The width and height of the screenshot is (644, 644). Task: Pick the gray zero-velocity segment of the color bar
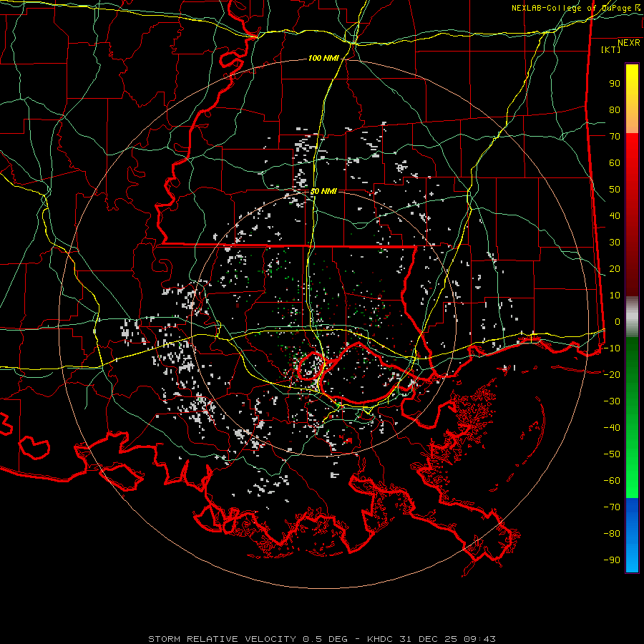pyautogui.click(x=632, y=317)
